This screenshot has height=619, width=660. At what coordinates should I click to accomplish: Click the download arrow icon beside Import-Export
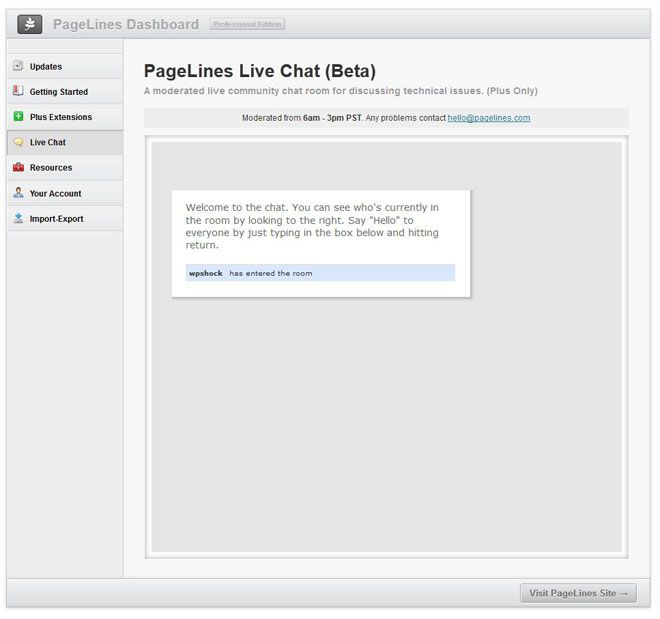coord(18,218)
